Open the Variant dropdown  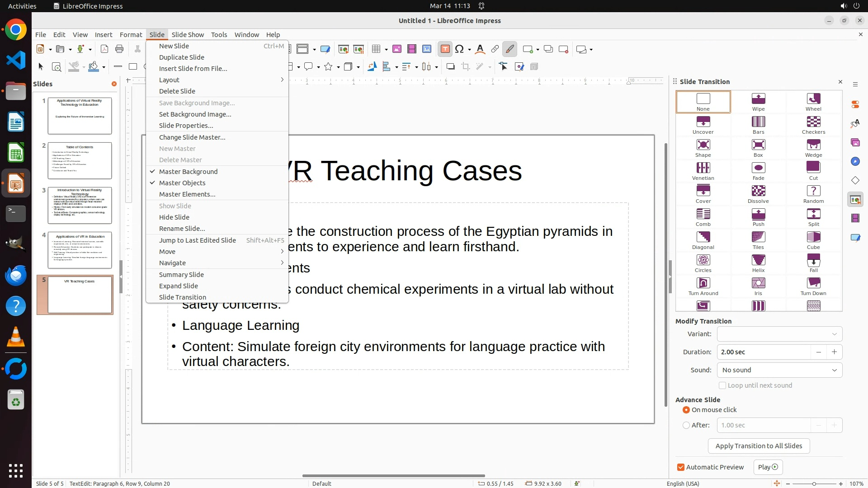pos(779,334)
